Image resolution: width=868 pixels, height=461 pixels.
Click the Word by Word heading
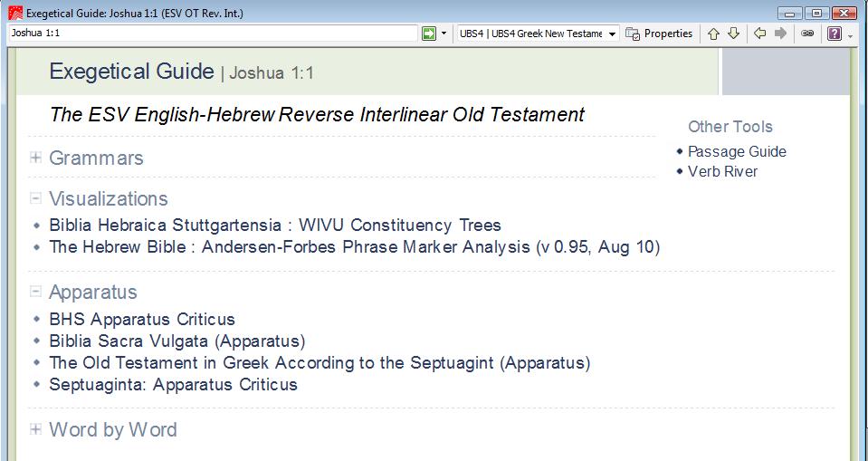coord(113,429)
